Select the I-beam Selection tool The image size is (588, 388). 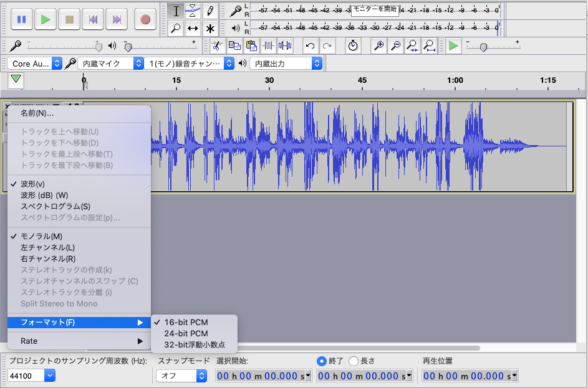tap(176, 11)
